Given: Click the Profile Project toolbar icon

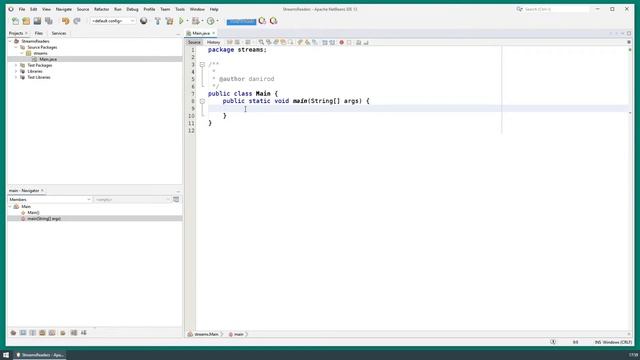Looking at the screenshot, I should [211, 21].
